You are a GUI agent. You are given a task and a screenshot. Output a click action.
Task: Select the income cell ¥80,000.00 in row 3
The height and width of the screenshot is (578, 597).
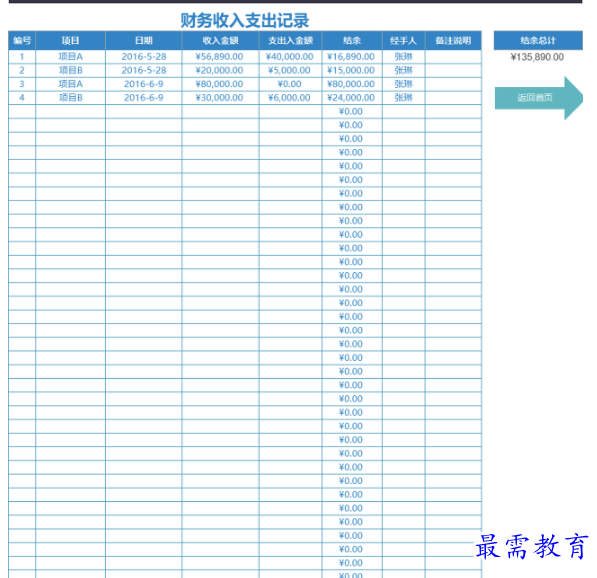coord(220,84)
